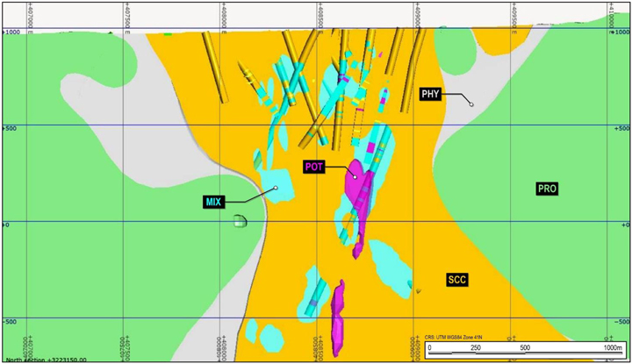This screenshot has width=632, height=364.
Task: Click the PRO label box
Action: click(x=548, y=189)
